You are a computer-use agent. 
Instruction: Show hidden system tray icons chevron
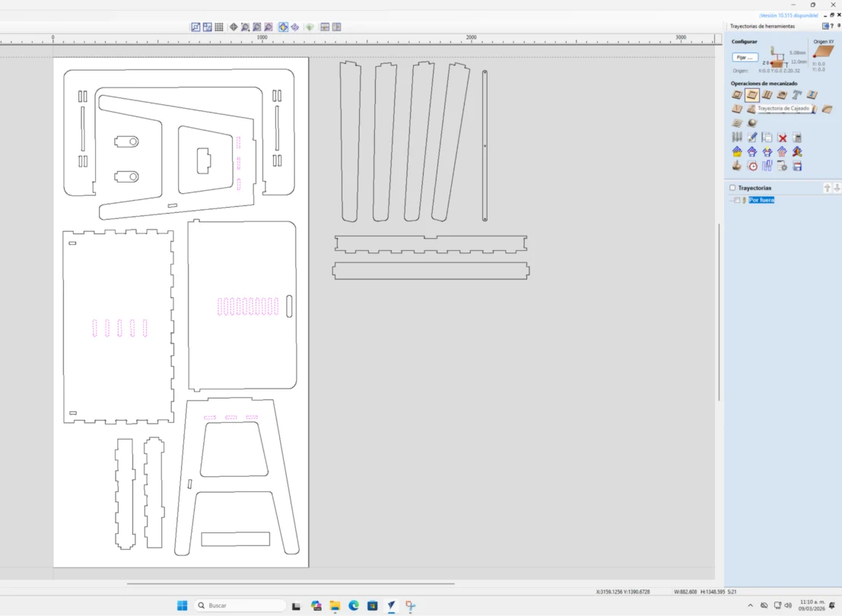[750, 605]
